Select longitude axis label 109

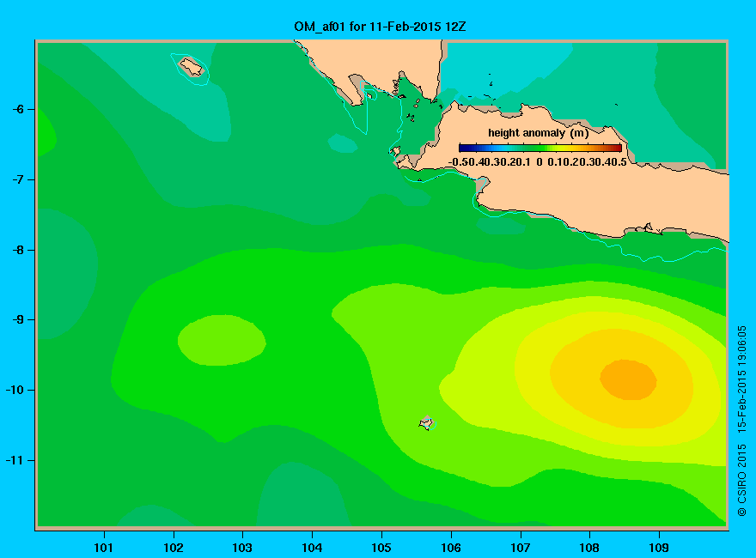click(x=659, y=548)
